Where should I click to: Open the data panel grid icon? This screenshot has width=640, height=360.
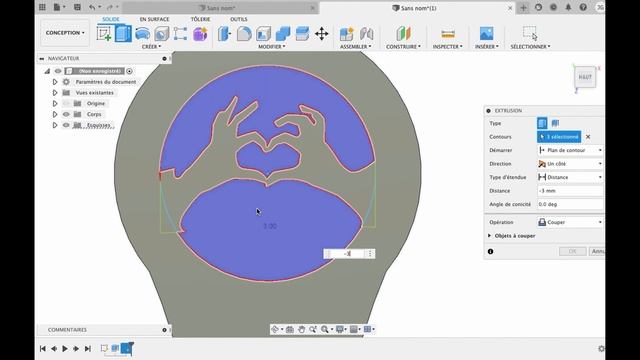(42, 7)
